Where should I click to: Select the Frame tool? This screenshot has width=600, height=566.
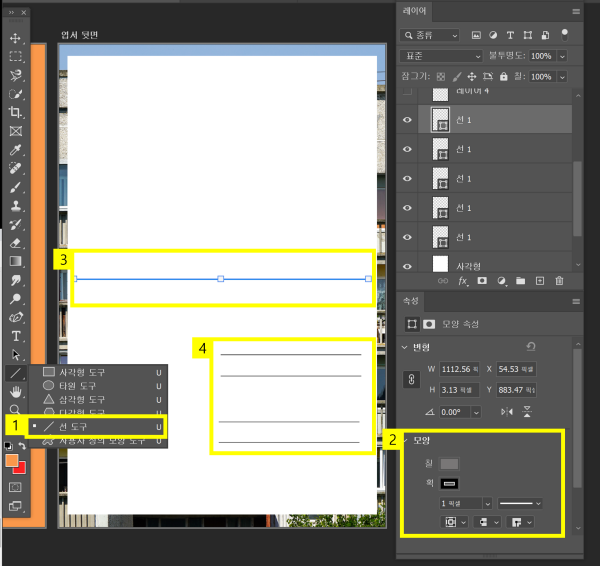[x=15, y=131]
